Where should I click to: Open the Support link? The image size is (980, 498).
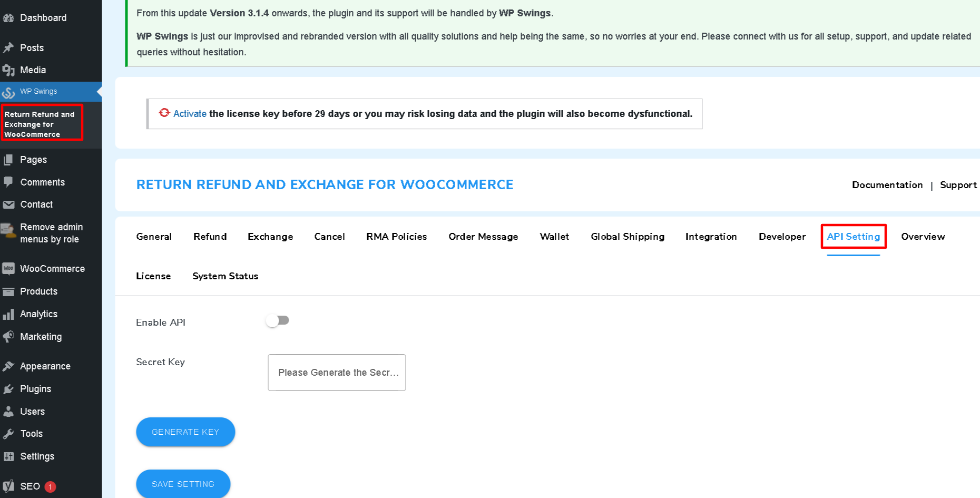958,185
